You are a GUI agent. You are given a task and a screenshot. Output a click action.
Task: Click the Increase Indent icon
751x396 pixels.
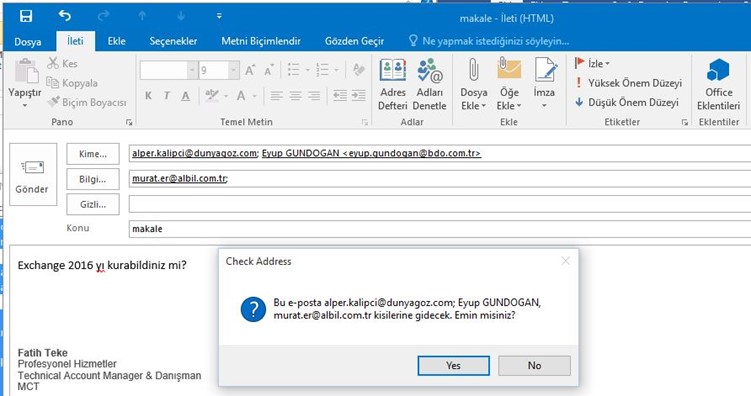pos(359,96)
